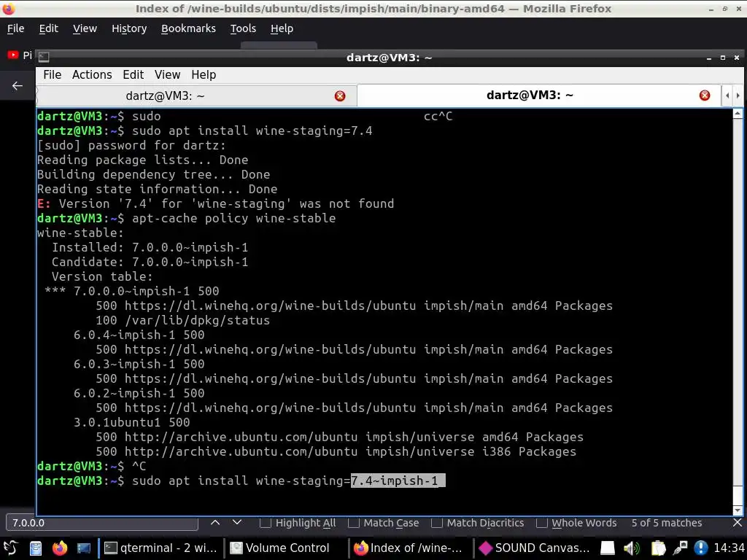Click the 14:34 clock in the panel
This screenshot has width=747, height=560.
[729, 548]
